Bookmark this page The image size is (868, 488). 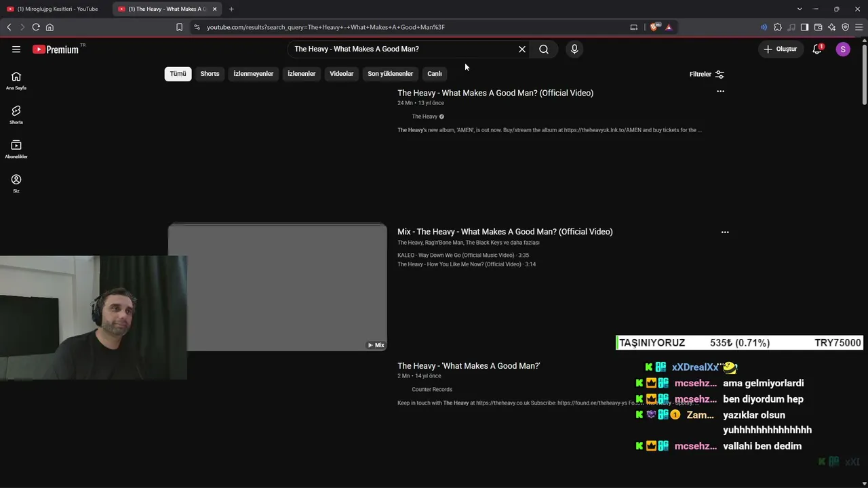click(179, 27)
